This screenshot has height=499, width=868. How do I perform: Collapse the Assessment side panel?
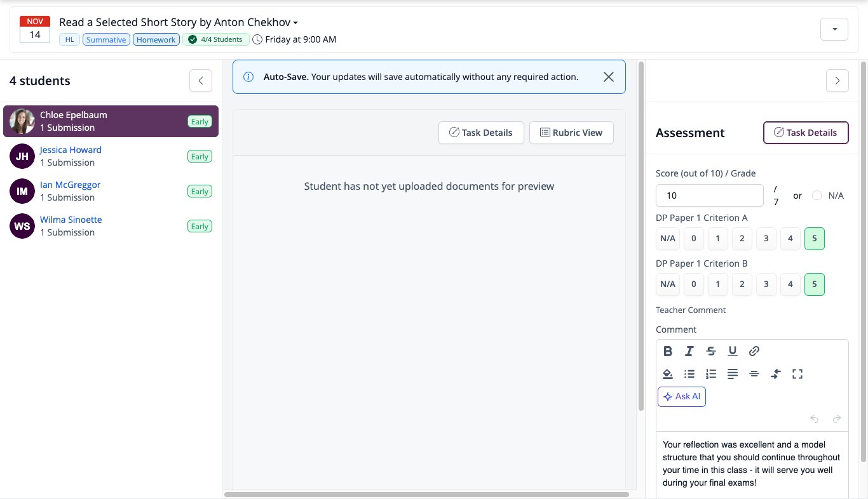(837, 81)
